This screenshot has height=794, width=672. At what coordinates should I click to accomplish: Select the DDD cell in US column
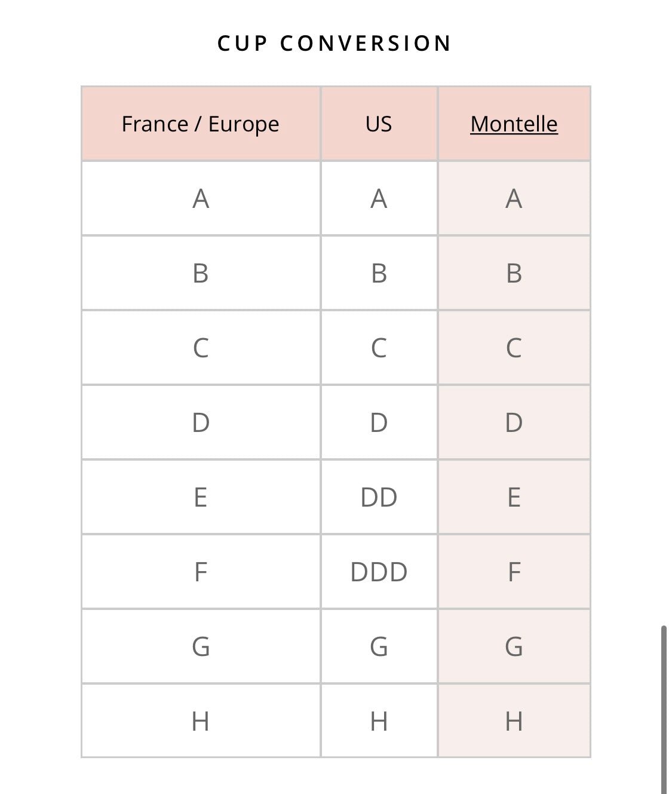point(379,572)
